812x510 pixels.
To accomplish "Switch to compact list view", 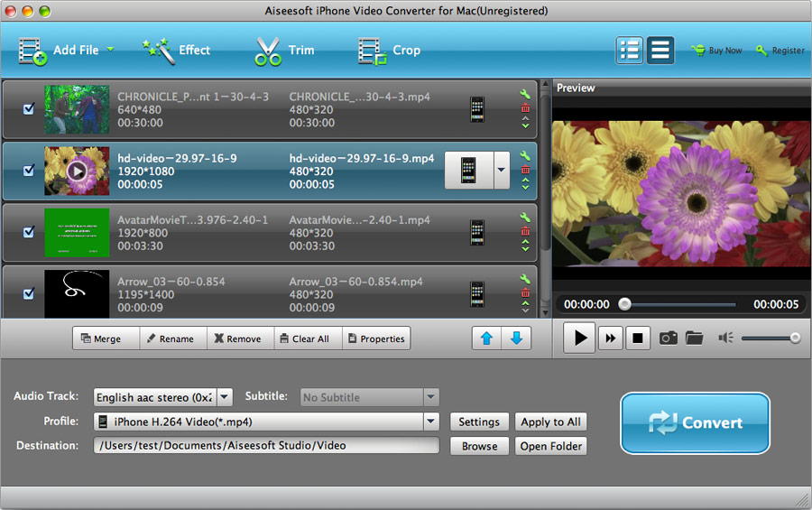I will pyautogui.click(x=660, y=51).
